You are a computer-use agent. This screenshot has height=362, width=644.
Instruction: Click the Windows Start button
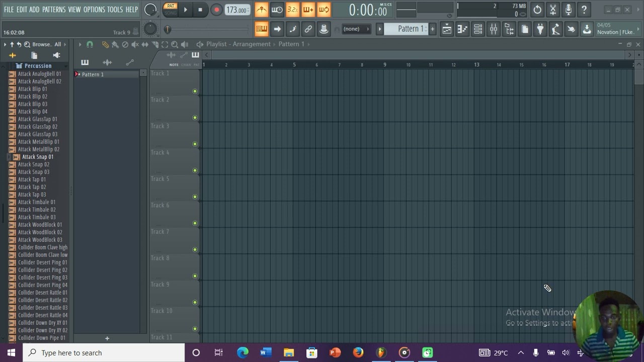click(11, 352)
